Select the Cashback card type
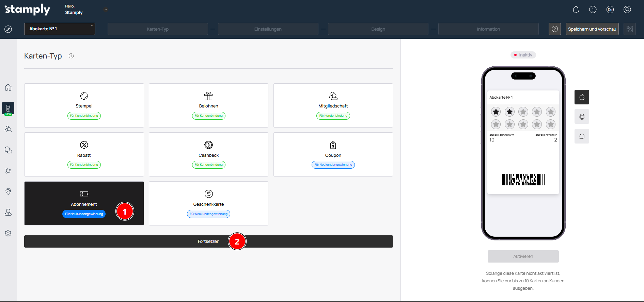The image size is (644, 302). (x=208, y=154)
